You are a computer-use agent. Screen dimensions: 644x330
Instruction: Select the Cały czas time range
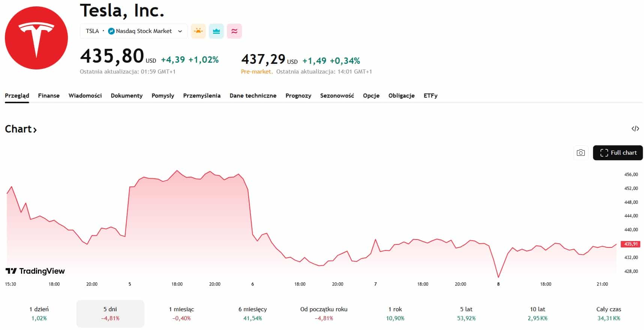608,313
